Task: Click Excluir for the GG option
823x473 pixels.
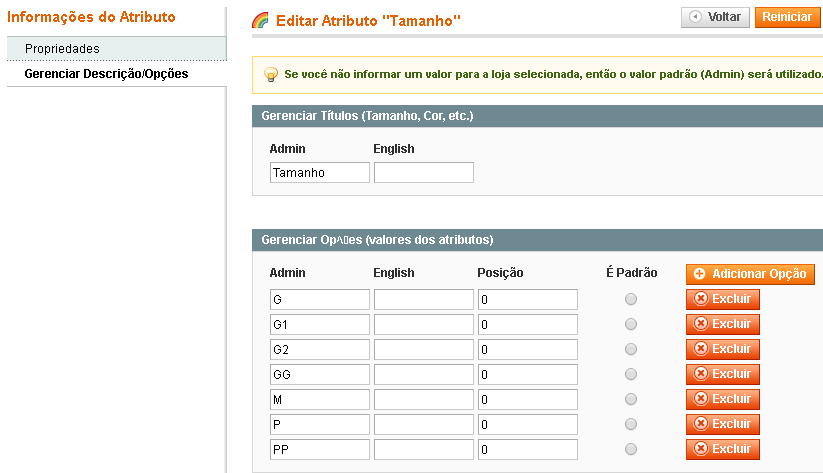Action: pyautogui.click(x=722, y=374)
